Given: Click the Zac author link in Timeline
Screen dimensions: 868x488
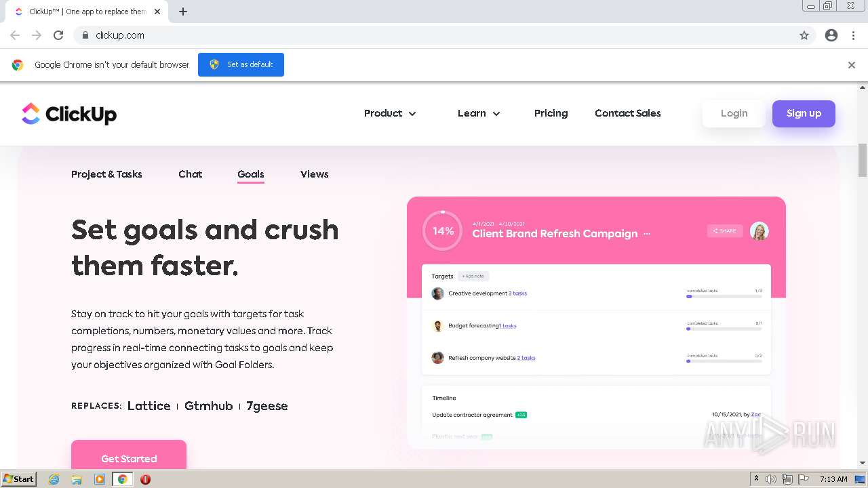Looking at the screenshot, I should (x=756, y=414).
